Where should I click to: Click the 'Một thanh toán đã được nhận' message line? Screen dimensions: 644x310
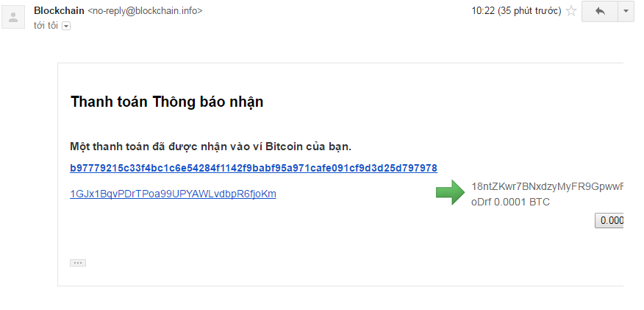[x=211, y=147]
